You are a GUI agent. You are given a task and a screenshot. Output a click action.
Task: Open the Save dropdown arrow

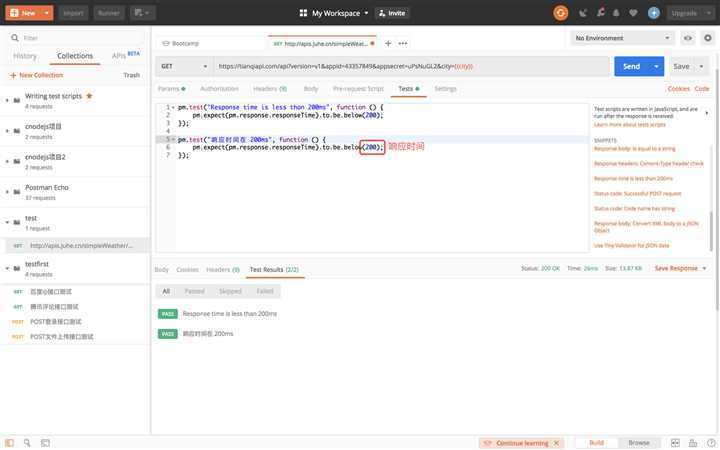click(701, 66)
